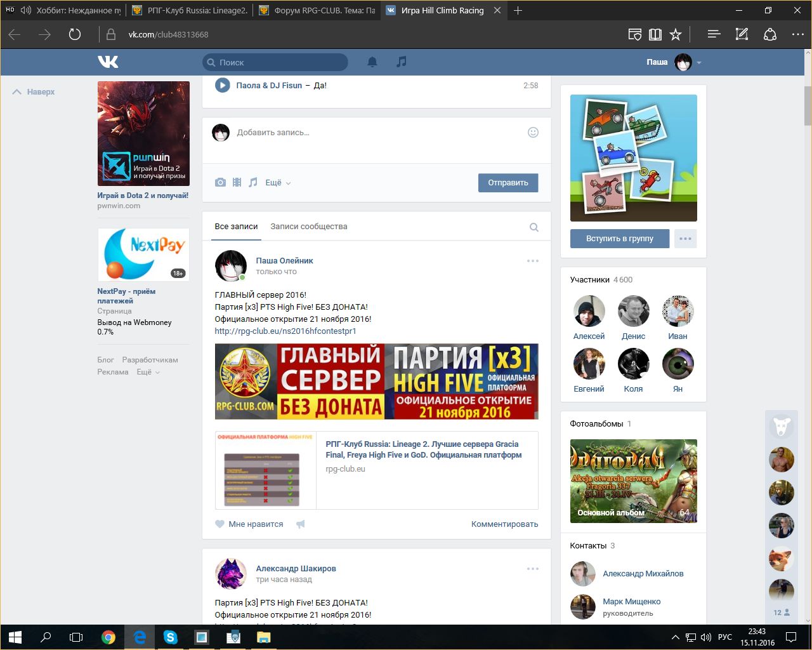
Task: Open Windows Start menu
Action: [15, 637]
